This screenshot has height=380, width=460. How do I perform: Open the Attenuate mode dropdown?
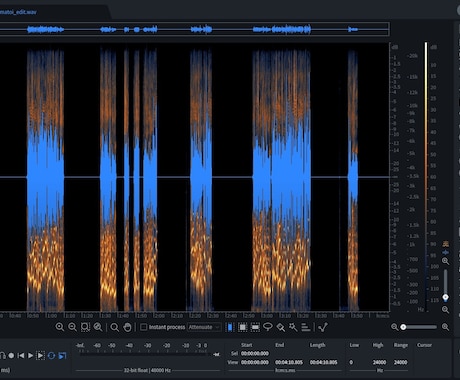pyautogui.click(x=204, y=327)
